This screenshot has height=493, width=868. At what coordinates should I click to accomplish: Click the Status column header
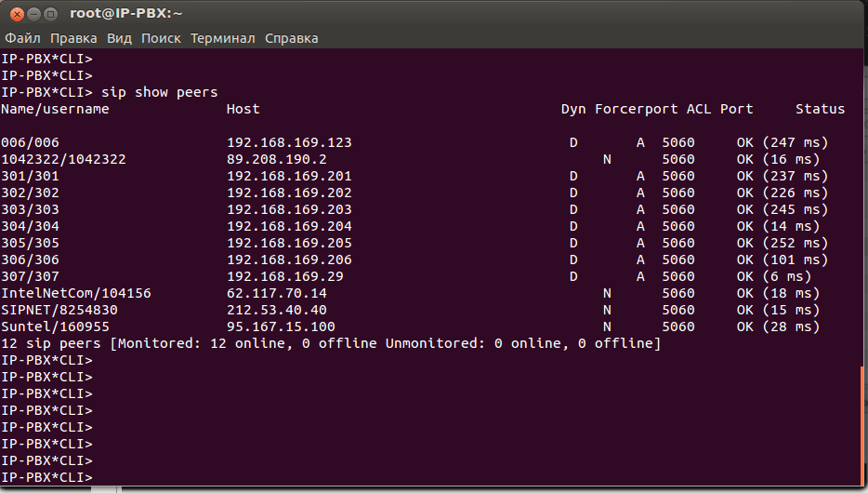pyautogui.click(x=820, y=109)
